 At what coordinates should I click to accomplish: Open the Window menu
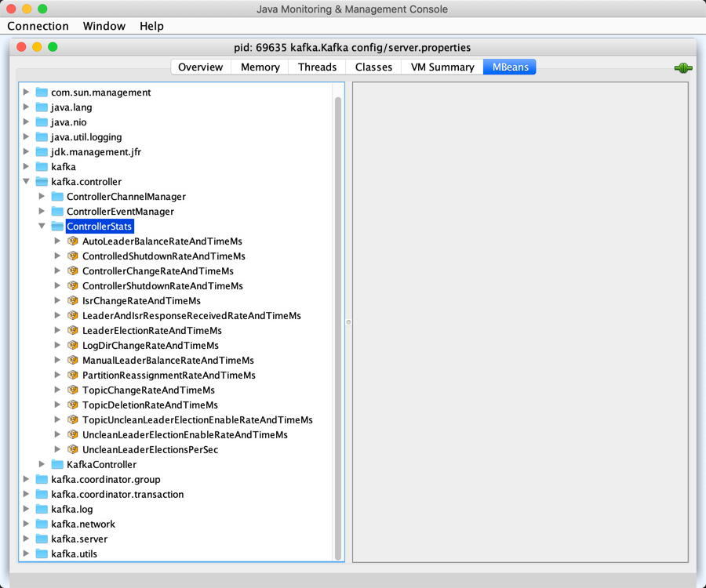(104, 26)
